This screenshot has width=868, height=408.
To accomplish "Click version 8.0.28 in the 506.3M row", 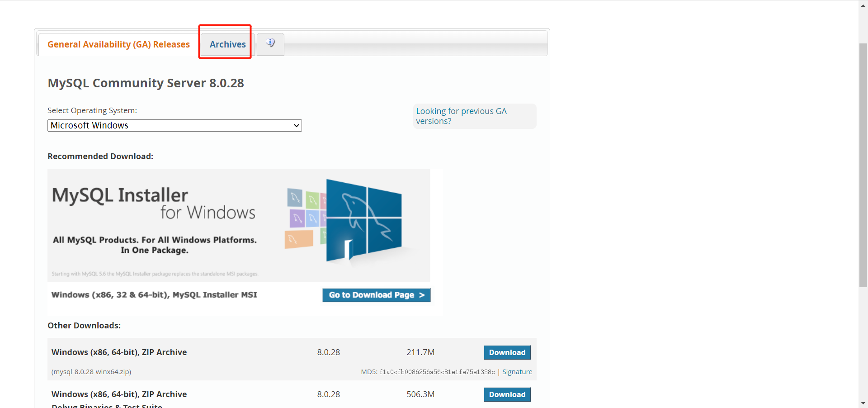I will [328, 394].
